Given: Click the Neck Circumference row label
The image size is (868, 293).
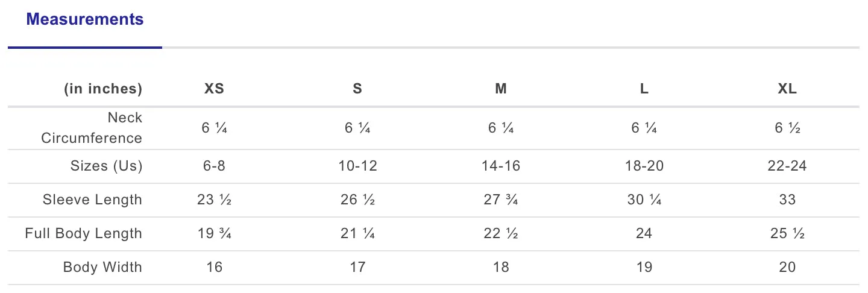Looking at the screenshot, I should tap(92, 128).
